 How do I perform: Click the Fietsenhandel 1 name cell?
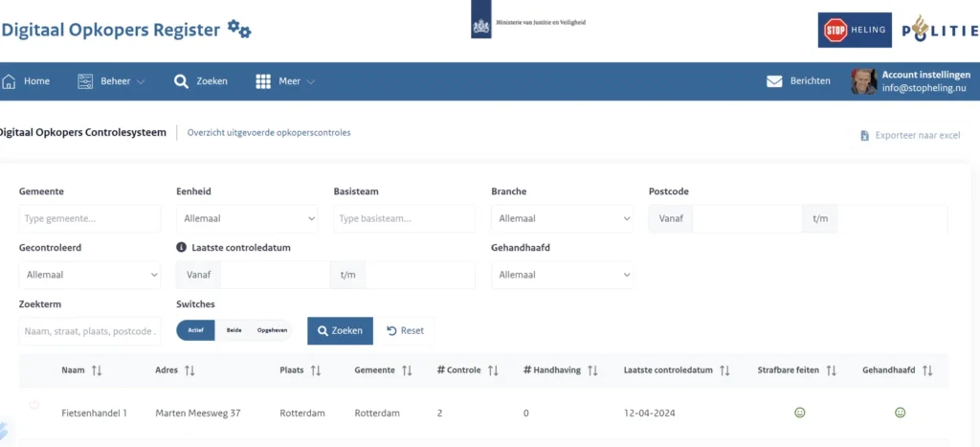coord(95,413)
